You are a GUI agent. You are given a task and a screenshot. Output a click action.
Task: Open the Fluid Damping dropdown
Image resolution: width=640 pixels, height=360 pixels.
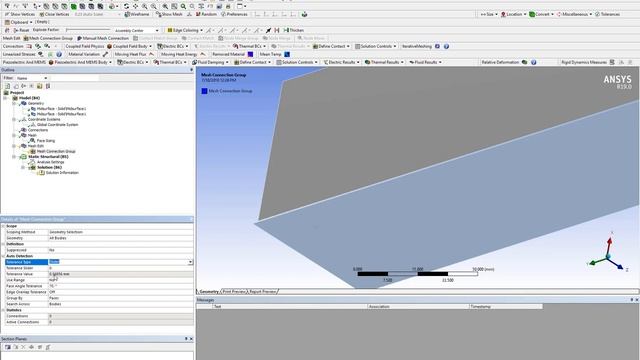click(210, 62)
